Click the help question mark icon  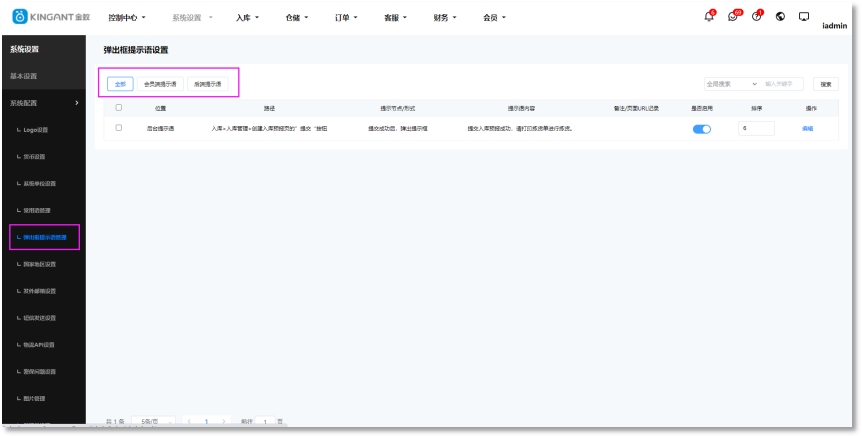pyautogui.click(x=757, y=16)
